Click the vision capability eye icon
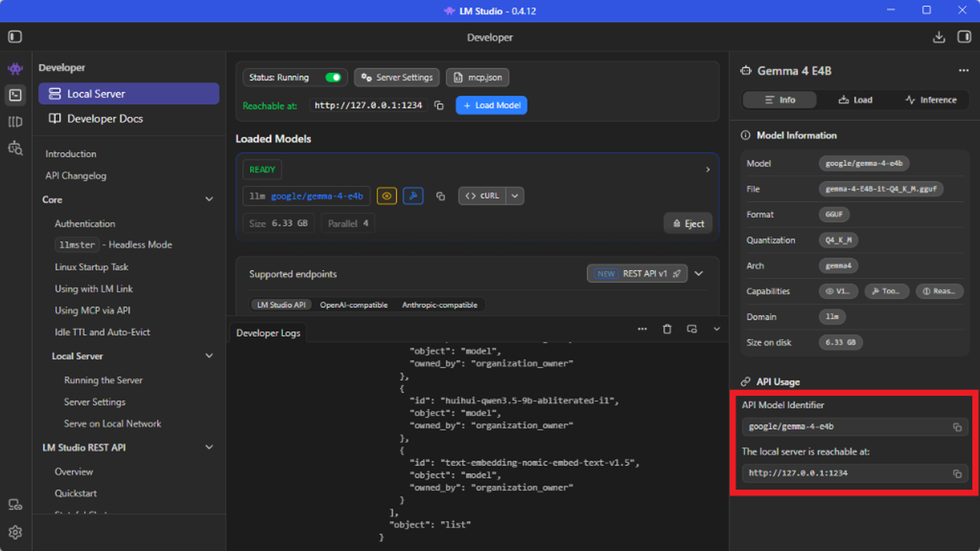980x551 pixels. pyautogui.click(x=387, y=196)
